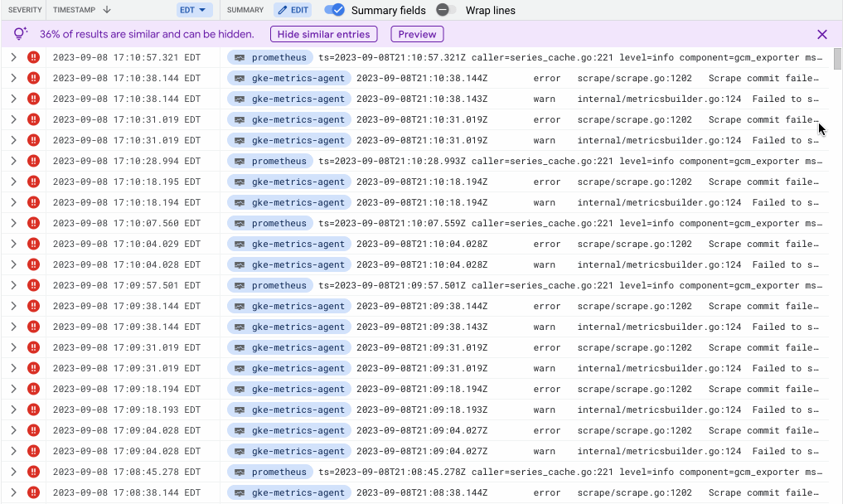Click severity icon at 17:09:38.144 warn row
Screen dimensions: 843x504
click(33, 327)
